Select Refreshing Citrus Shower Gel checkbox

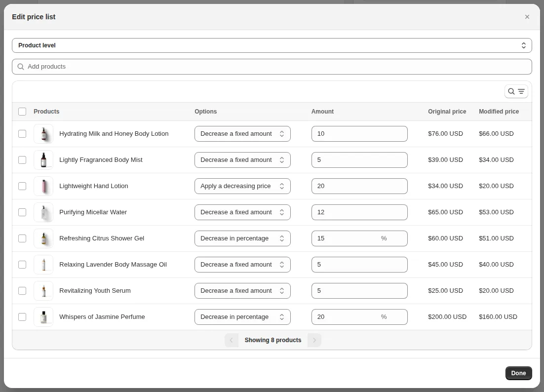(x=22, y=238)
